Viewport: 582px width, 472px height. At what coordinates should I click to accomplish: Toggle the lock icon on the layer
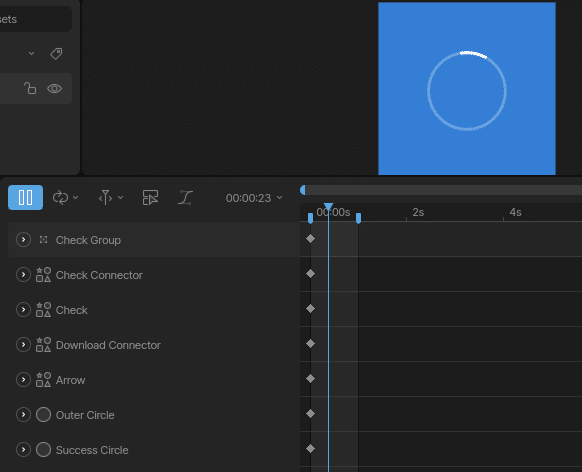tap(30, 88)
